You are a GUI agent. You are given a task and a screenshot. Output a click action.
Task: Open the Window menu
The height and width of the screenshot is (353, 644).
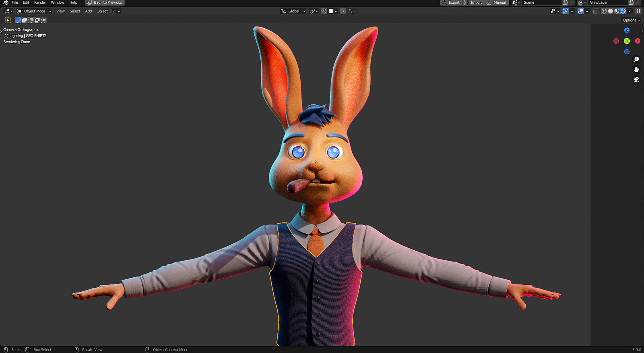(x=58, y=2)
